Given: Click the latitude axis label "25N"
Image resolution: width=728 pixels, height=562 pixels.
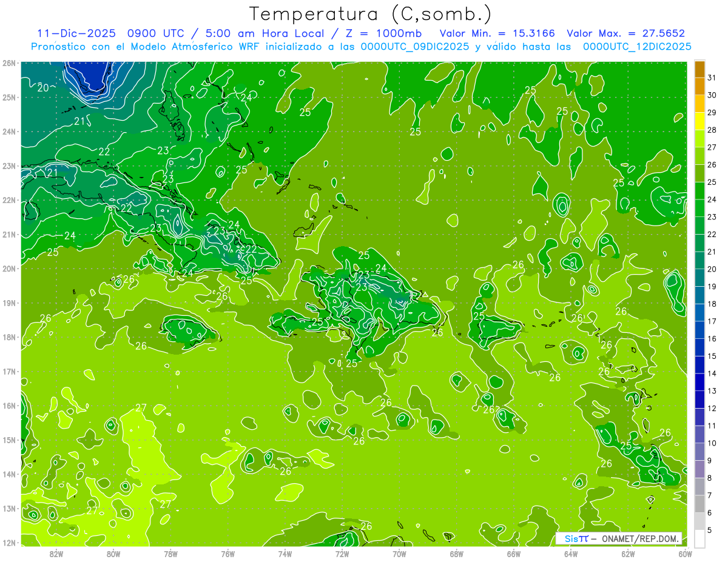Looking at the screenshot, I should (8, 98).
